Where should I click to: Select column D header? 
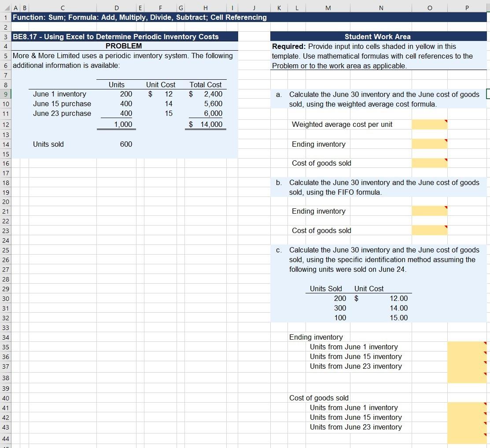[117, 8]
